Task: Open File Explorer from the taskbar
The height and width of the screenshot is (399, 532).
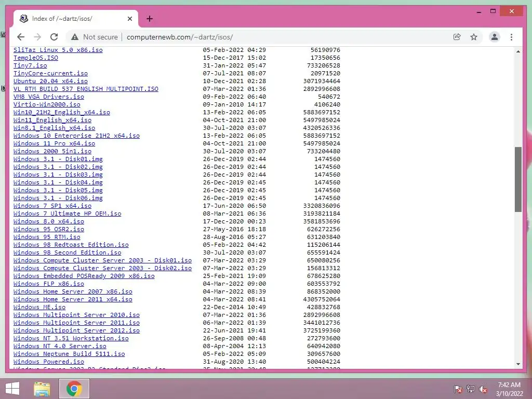Action: 42,389
